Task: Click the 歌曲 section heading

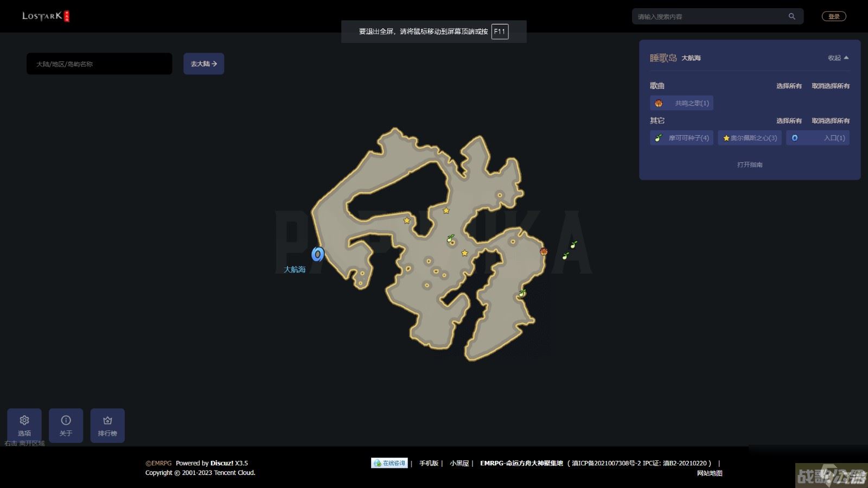Action: 657,86
